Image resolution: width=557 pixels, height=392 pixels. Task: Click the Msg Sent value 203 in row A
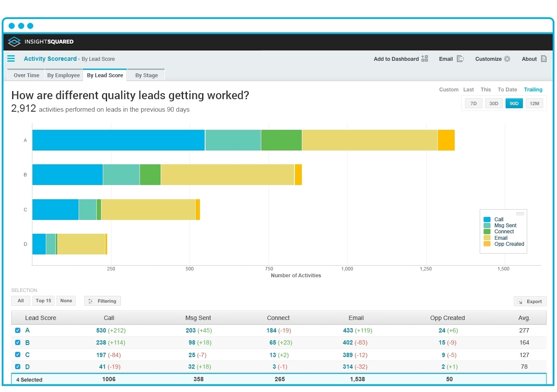click(190, 330)
